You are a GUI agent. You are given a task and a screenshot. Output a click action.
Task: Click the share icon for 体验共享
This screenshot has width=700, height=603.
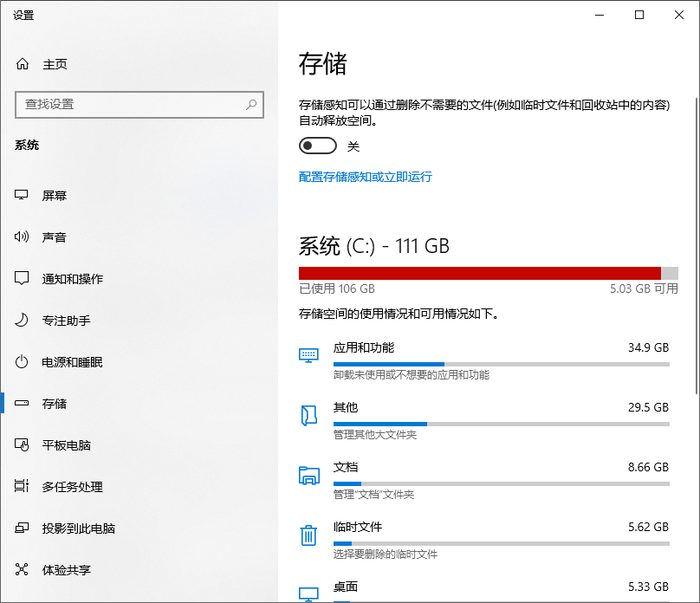[22, 569]
